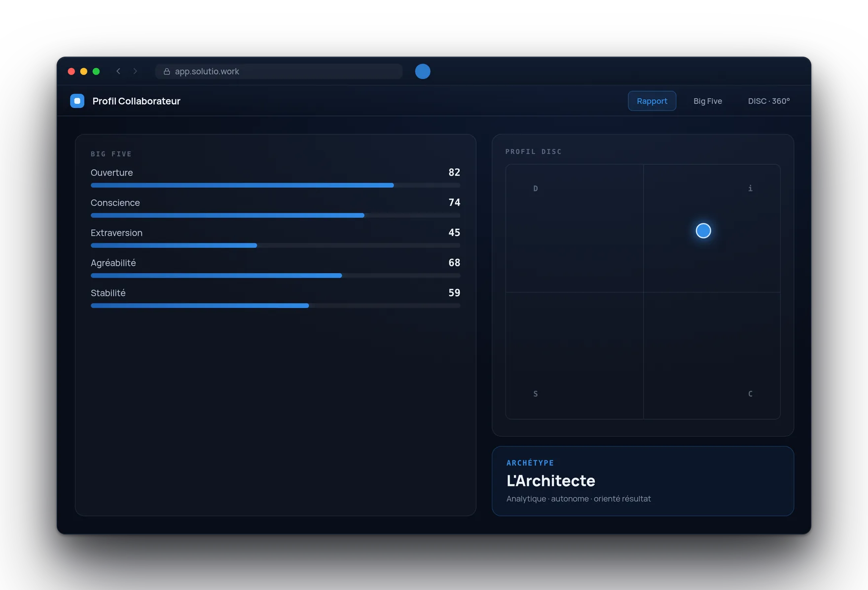Click the Stabilité label
The height and width of the screenshot is (590, 868).
[x=108, y=293]
